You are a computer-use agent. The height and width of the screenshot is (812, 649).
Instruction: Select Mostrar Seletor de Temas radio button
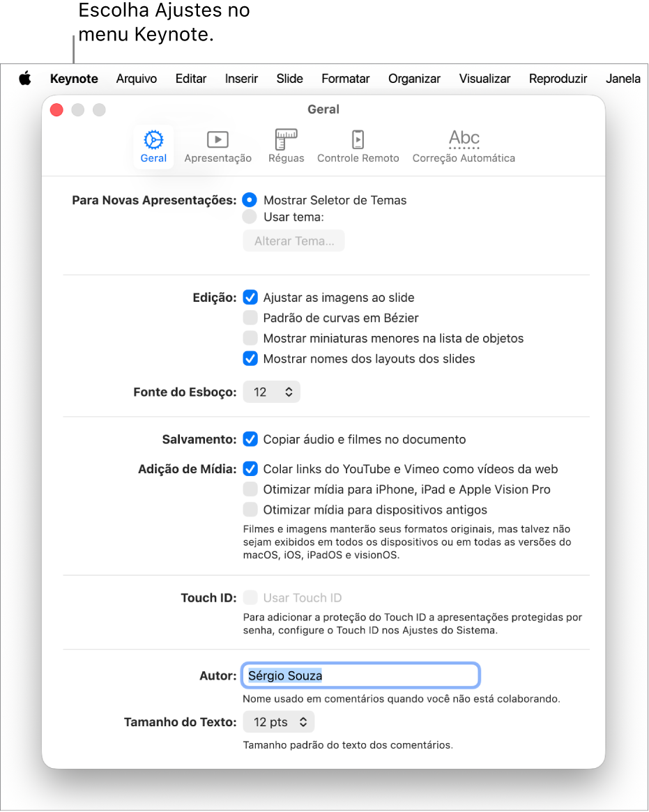(250, 200)
